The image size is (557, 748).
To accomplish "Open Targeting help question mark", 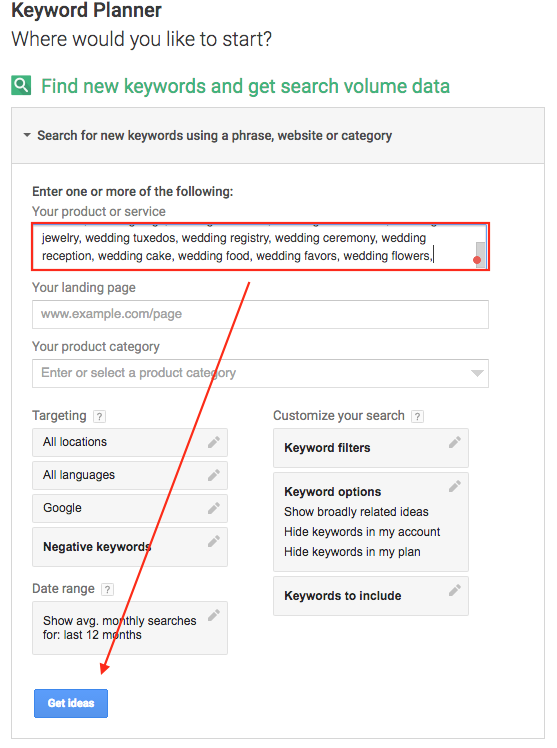I will coord(99,416).
